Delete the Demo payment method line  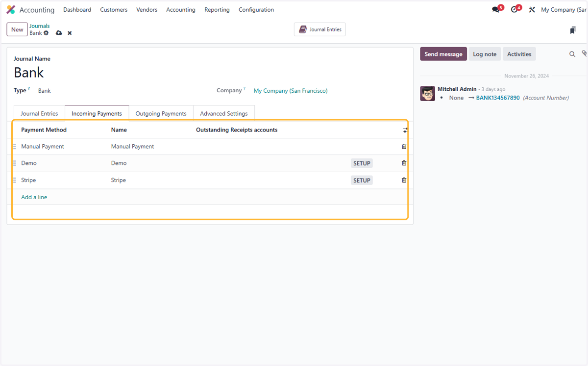404,163
